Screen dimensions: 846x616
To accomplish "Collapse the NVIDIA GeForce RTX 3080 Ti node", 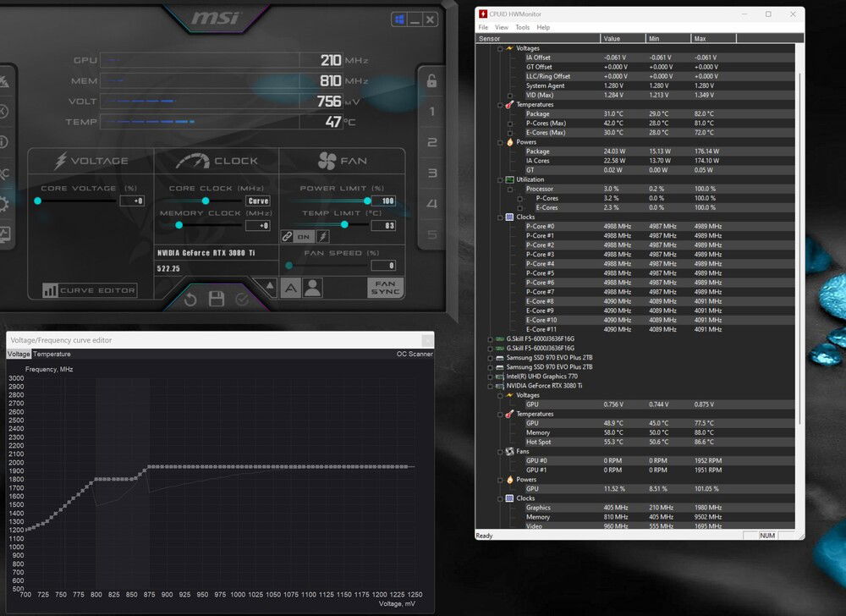I will coord(490,386).
